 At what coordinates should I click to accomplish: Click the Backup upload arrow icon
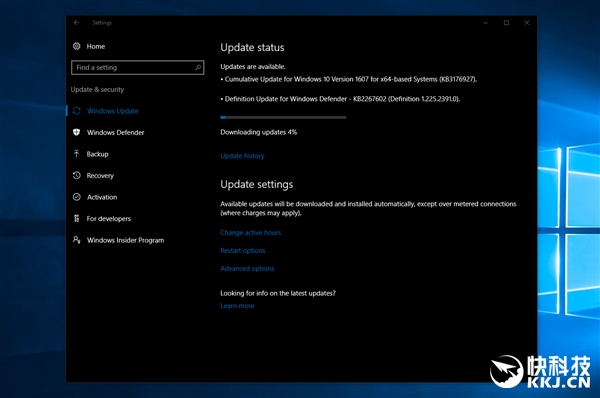point(77,154)
